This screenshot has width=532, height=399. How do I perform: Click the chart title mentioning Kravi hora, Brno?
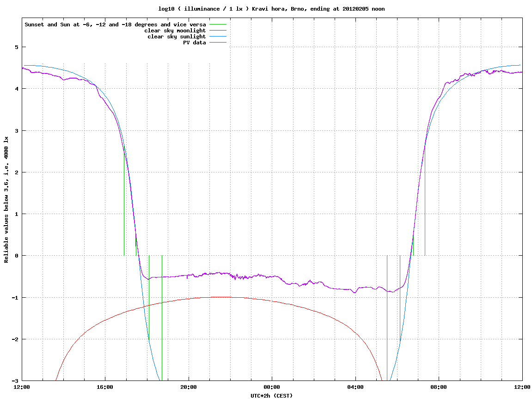coord(271,9)
